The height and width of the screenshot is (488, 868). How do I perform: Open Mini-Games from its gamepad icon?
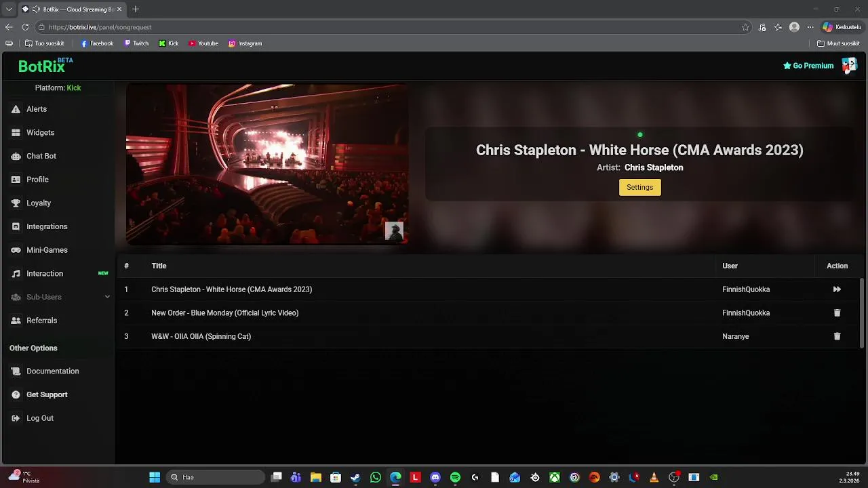pyautogui.click(x=16, y=250)
